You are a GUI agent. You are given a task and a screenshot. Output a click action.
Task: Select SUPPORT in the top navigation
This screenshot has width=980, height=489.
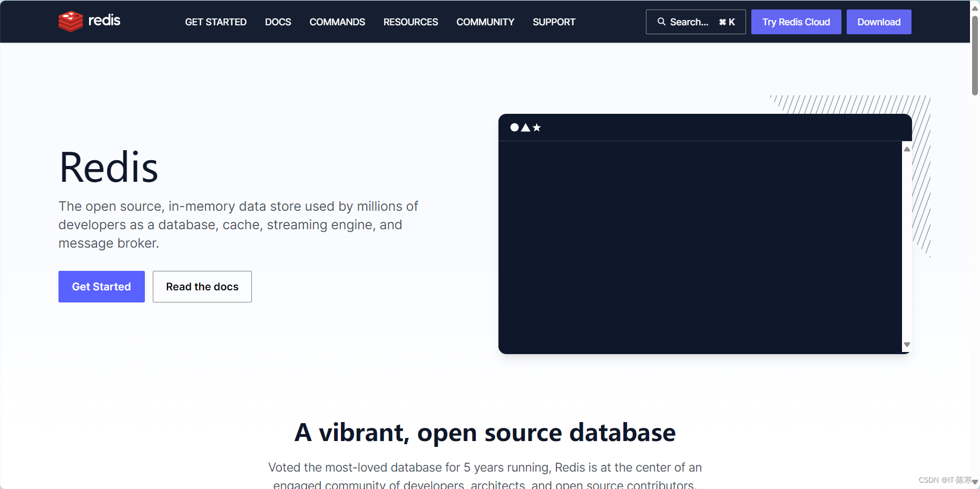tap(554, 22)
